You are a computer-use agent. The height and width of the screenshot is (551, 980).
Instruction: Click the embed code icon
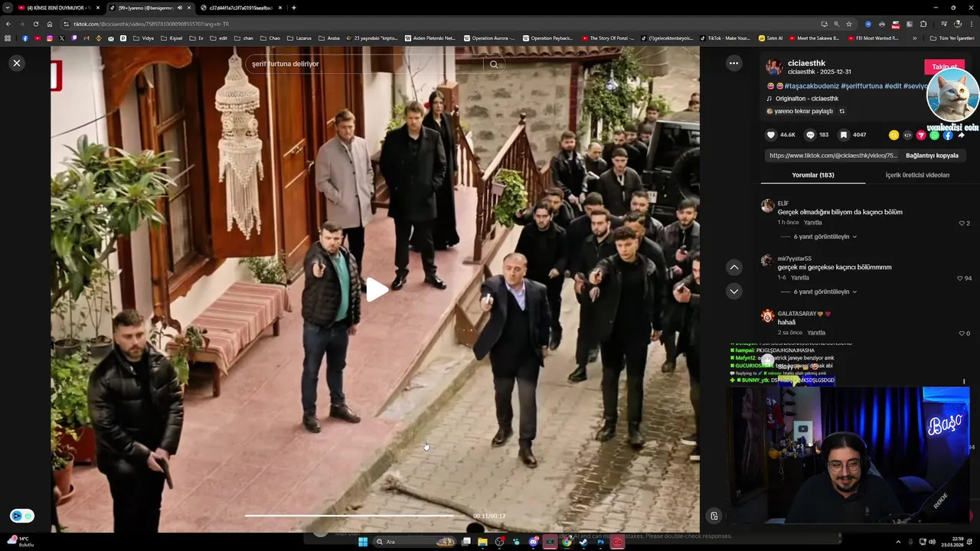click(907, 135)
